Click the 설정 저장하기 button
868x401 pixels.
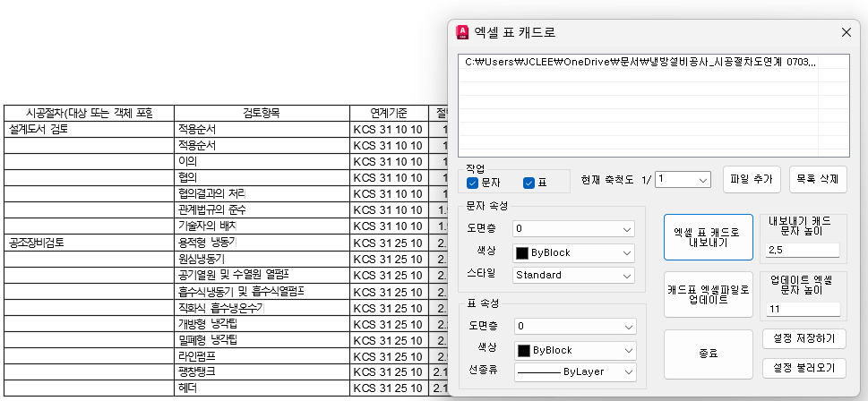(804, 338)
